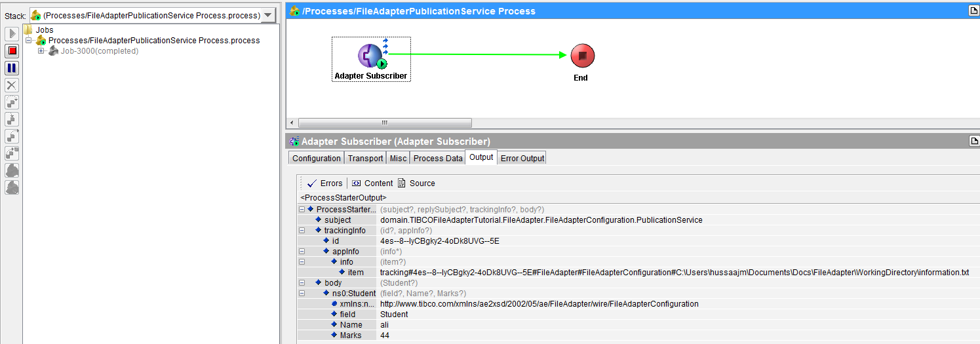The height and width of the screenshot is (344, 980).
Task: Collapse the body row
Action: 302,283
